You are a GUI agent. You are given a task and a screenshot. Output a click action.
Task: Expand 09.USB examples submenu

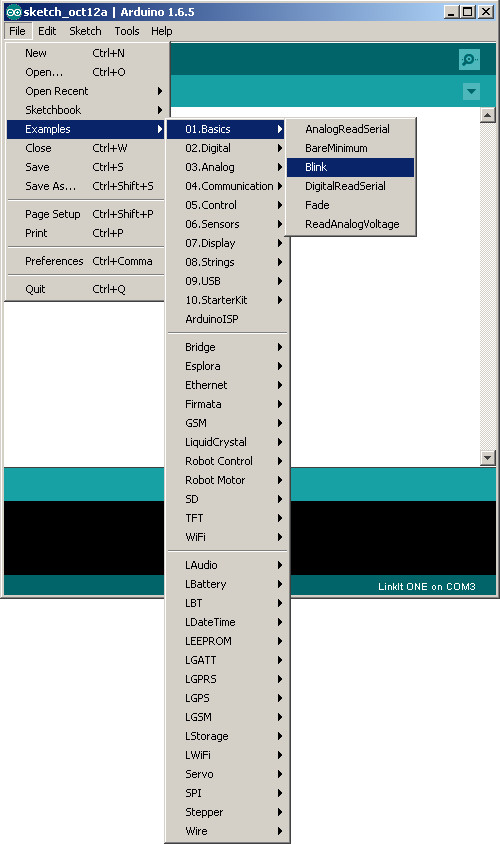227,281
